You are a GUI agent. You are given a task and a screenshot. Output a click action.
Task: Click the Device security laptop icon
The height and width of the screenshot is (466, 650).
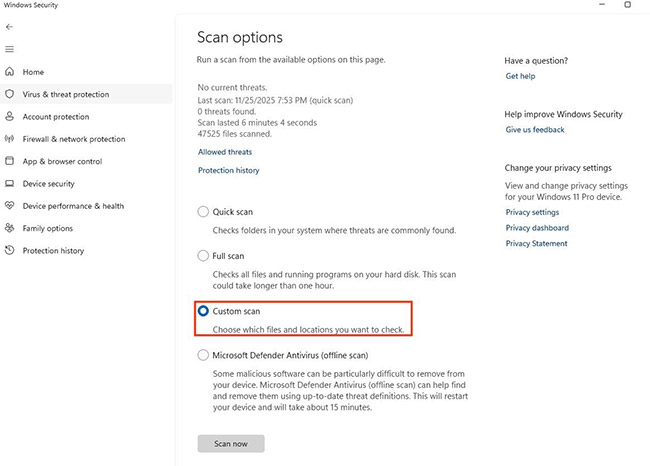click(9, 183)
